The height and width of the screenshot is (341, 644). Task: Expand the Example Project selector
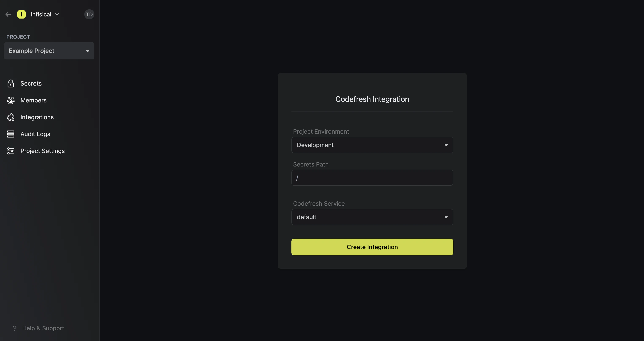point(49,51)
